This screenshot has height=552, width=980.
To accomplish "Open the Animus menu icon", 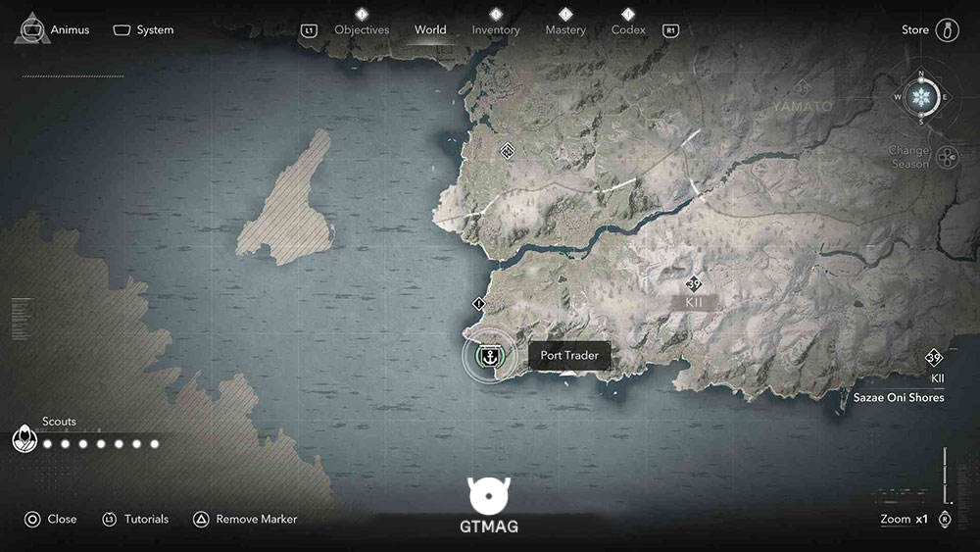I will (32, 29).
